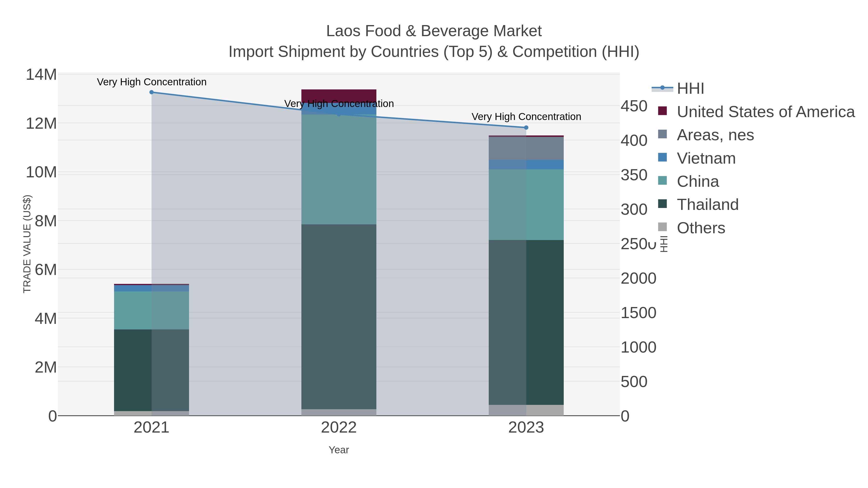Image resolution: width=868 pixels, height=488 pixels.
Task: Select the 2023 HHI data point
Action: pos(526,128)
